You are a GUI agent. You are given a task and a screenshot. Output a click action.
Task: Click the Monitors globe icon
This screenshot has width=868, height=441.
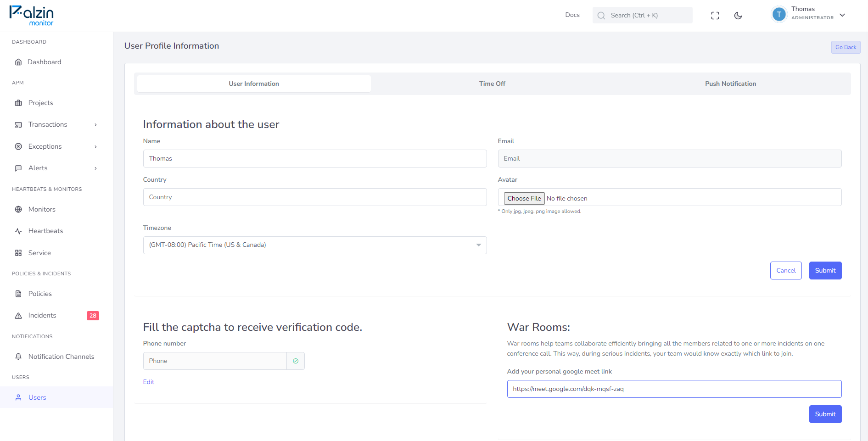point(18,209)
